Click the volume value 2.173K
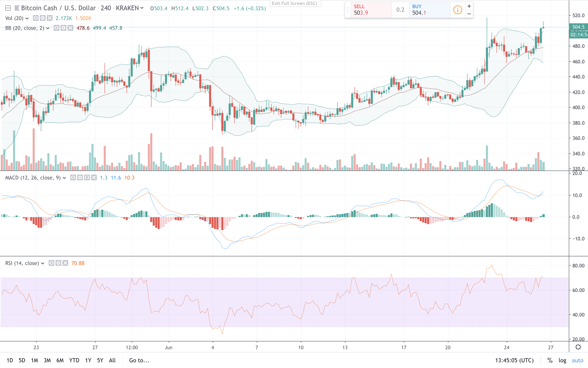 click(x=64, y=18)
